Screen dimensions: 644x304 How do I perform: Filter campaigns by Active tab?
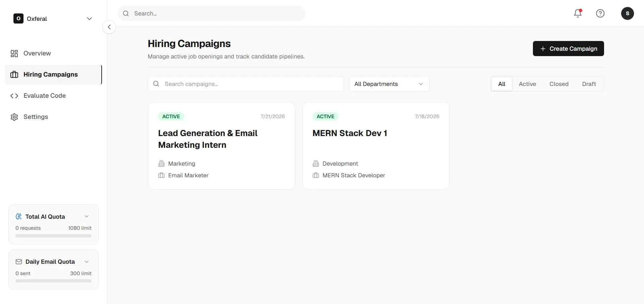coord(527,84)
